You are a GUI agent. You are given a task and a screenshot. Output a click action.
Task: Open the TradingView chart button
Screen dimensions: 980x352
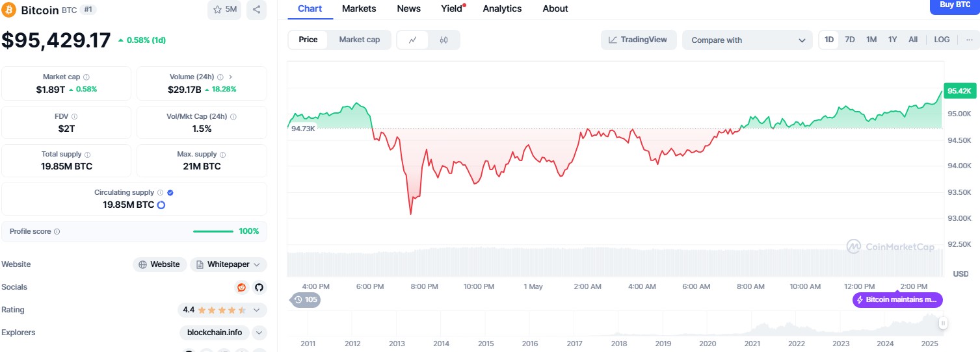638,40
